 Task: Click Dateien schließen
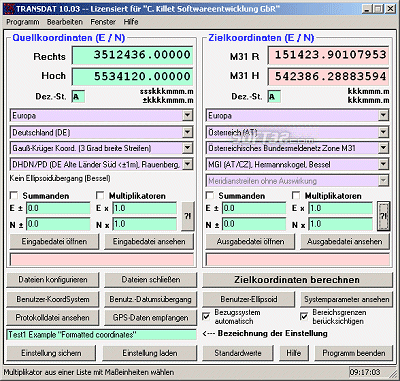[x=151, y=280]
